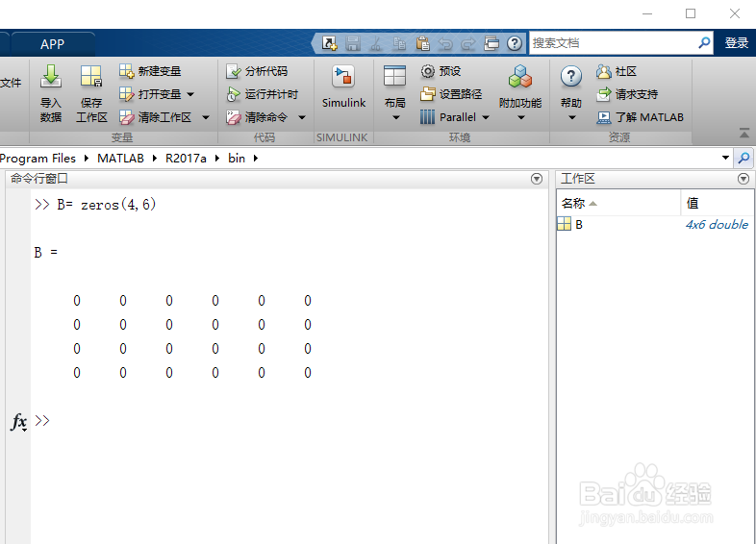
Task: Expand the Add-Ons (附加功能) dropdown arrow
Action: tap(520, 117)
